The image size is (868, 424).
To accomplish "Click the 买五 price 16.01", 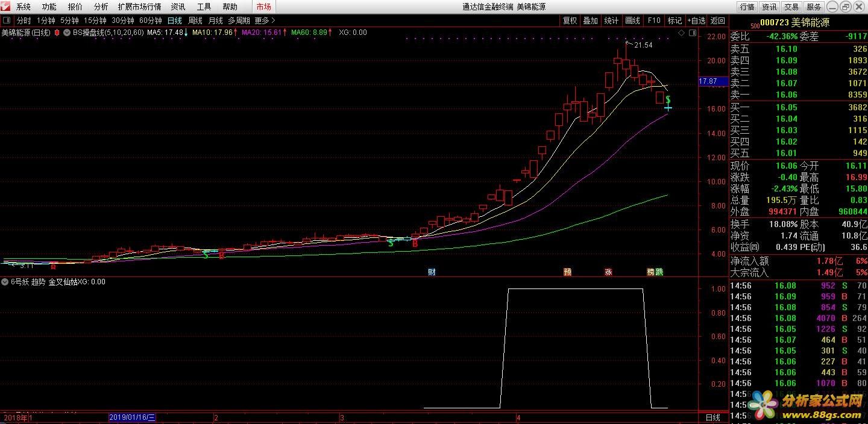I will coord(786,153).
